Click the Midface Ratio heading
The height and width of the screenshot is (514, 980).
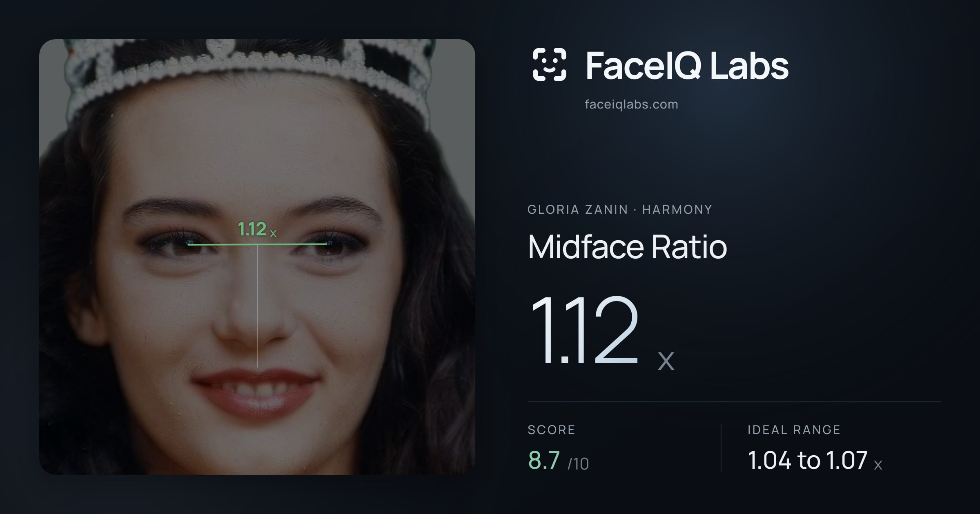click(x=627, y=247)
